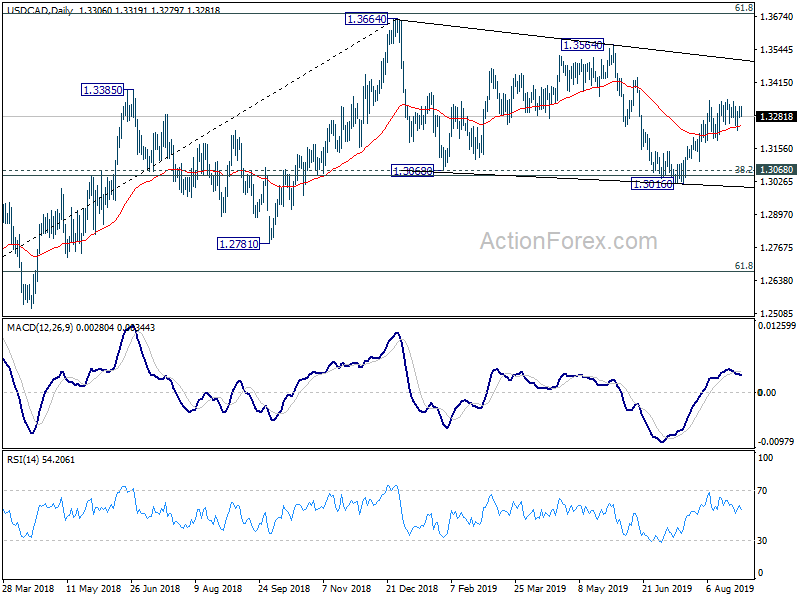Click the 7 Nov 2018 date marker
The width and height of the screenshot is (800, 600).
(x=347, y=589)
